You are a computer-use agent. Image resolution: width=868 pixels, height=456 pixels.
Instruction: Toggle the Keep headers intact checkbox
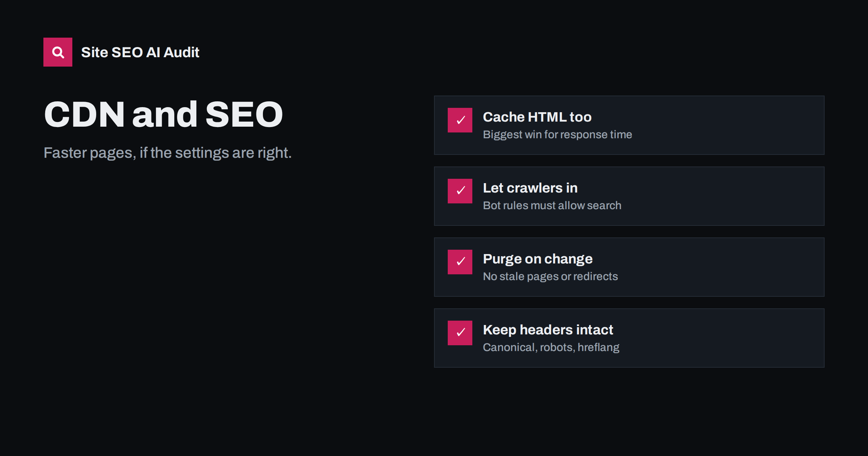point(460,333)
